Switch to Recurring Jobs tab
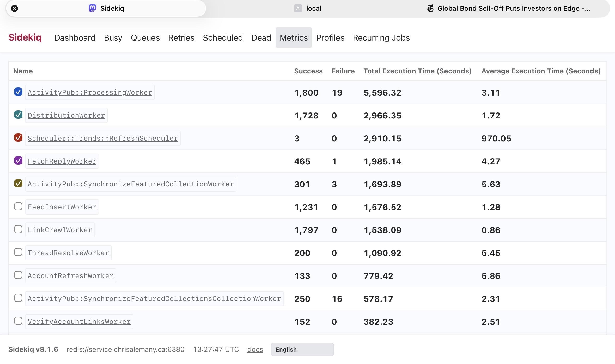The height and width of the screenshot is (364, 615). tap(381, 38)
